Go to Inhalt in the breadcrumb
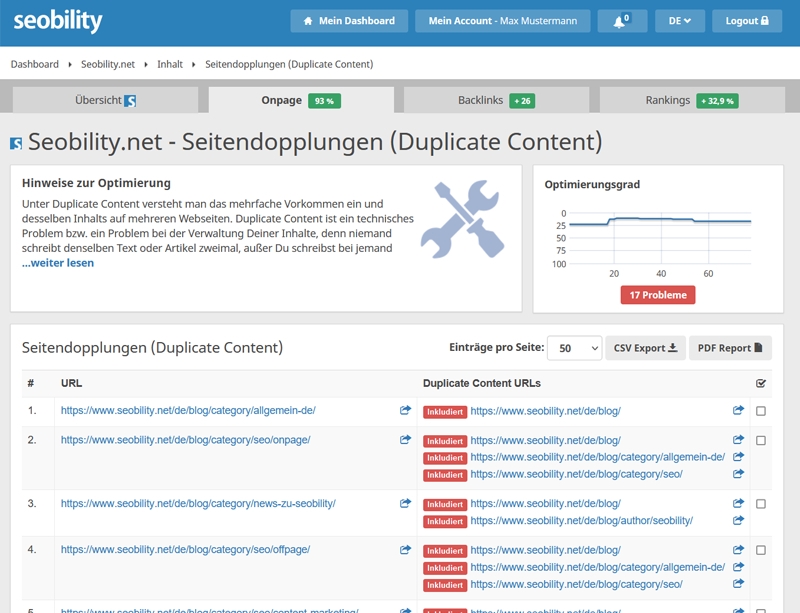 tap(170, 64)
